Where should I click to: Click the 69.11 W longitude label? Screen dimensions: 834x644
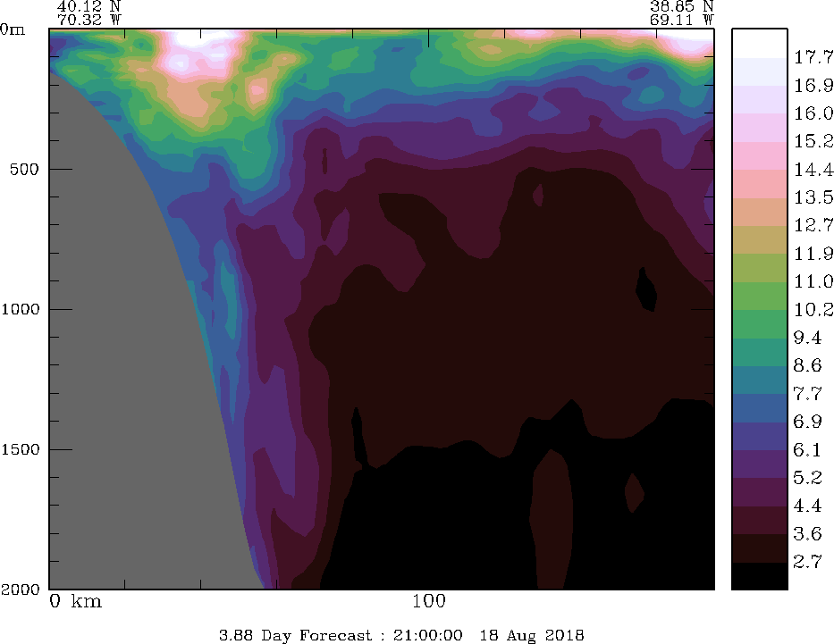tap(681, 20)
